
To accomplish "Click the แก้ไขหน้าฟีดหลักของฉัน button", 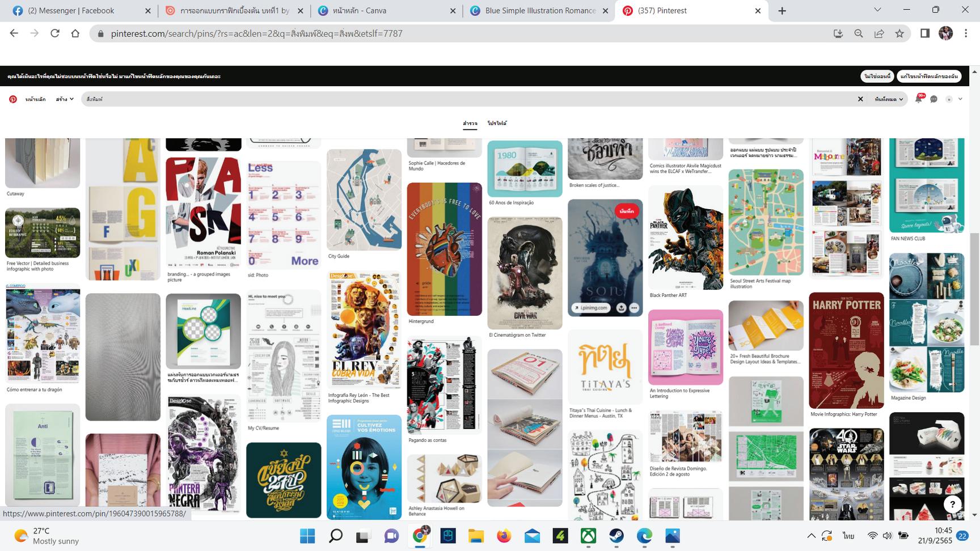I will [929, 76].
